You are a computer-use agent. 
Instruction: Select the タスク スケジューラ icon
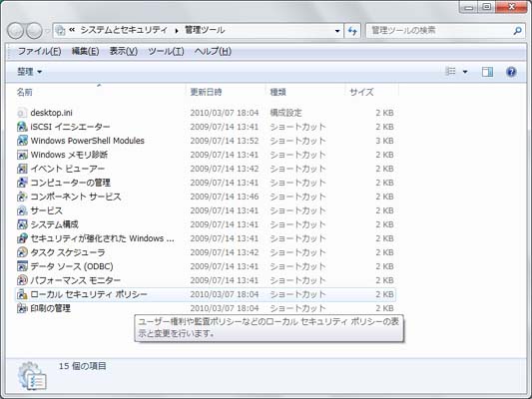pyautogui.click(x=22, y=252)
